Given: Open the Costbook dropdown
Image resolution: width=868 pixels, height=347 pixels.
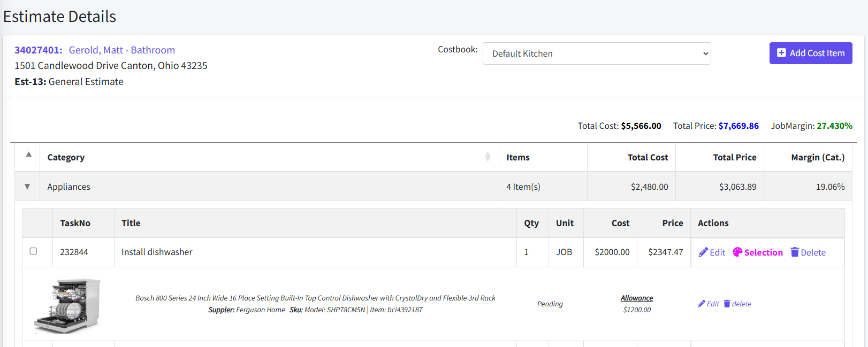Looking at the screenshot, I should (x=596, y=53).
